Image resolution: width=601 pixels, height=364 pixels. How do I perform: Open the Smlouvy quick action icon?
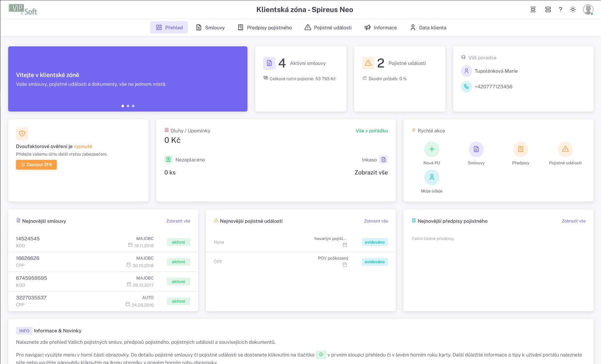[x=476, y=149]
